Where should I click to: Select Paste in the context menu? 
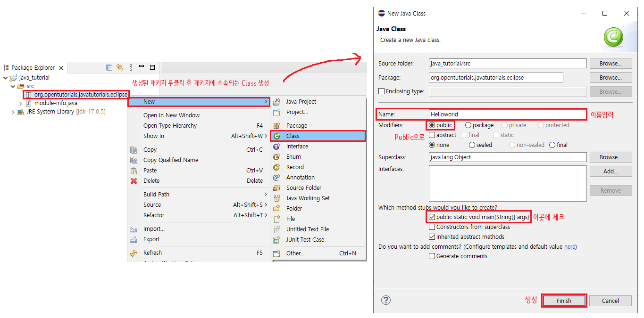199,171
